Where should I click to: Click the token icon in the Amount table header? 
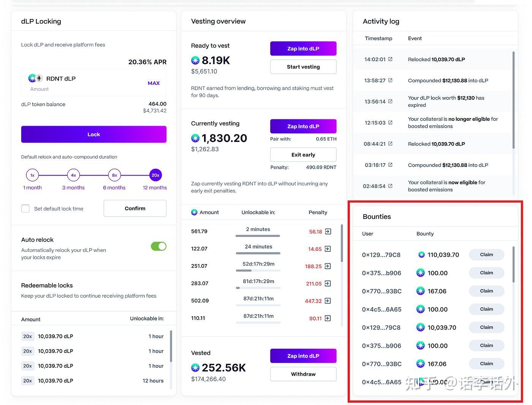click(x=195, y=212)
